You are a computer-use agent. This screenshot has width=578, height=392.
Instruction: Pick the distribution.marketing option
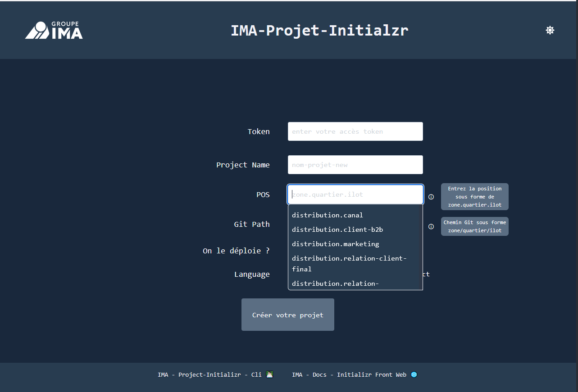coord(336,244)
